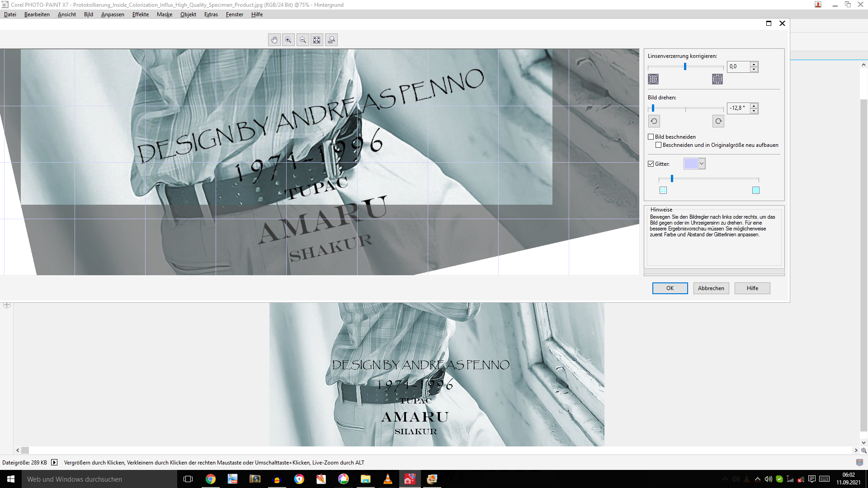Click the fine grid spacing icon

756,190
